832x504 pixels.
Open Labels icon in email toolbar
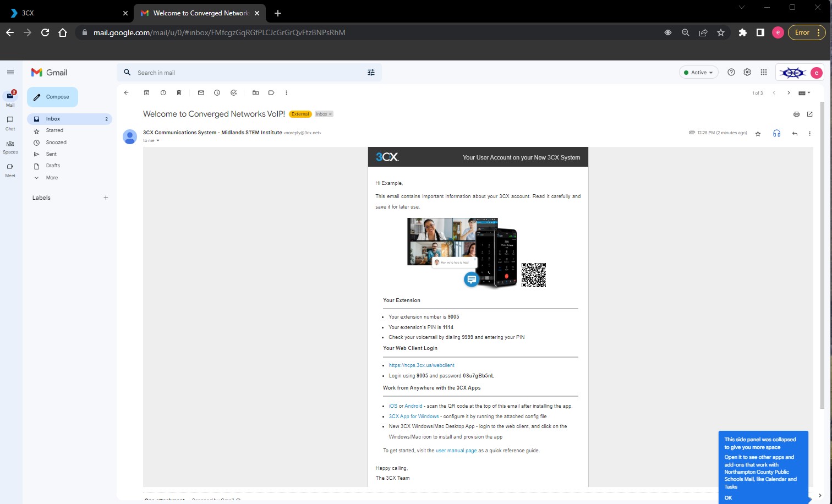pos(271,93)
